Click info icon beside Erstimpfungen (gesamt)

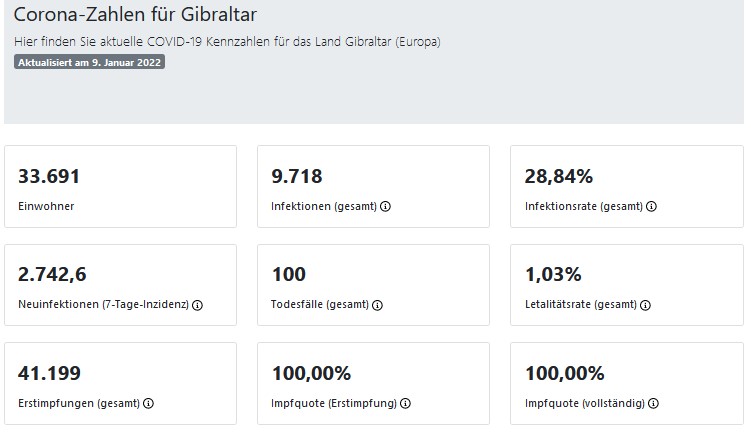[148, 403]
